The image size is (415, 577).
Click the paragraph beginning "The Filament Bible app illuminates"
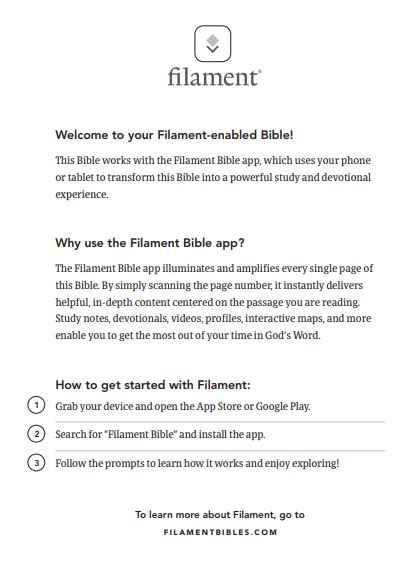click(x=214, y=302)
